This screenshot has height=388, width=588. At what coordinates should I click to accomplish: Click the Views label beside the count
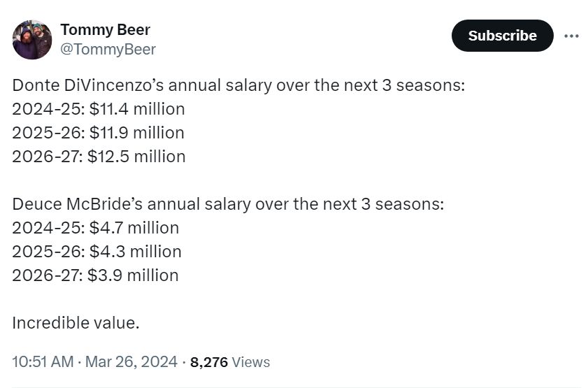point(251,362)
